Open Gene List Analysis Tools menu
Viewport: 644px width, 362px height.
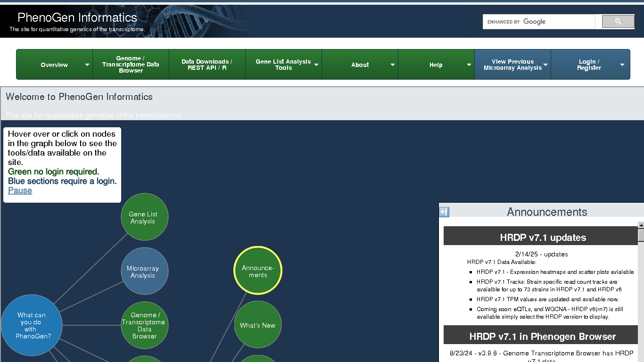pos(283,65)
